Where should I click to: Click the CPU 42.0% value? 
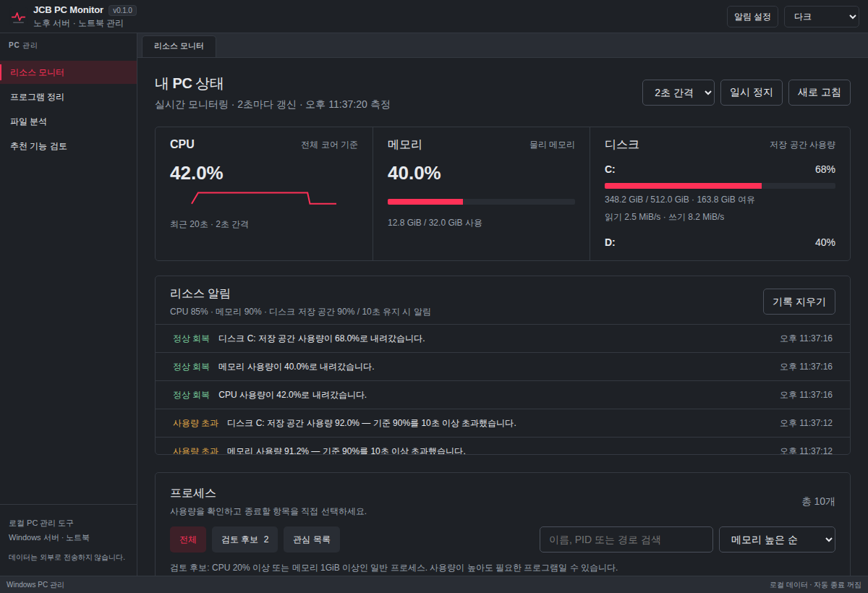coord(197,174)
